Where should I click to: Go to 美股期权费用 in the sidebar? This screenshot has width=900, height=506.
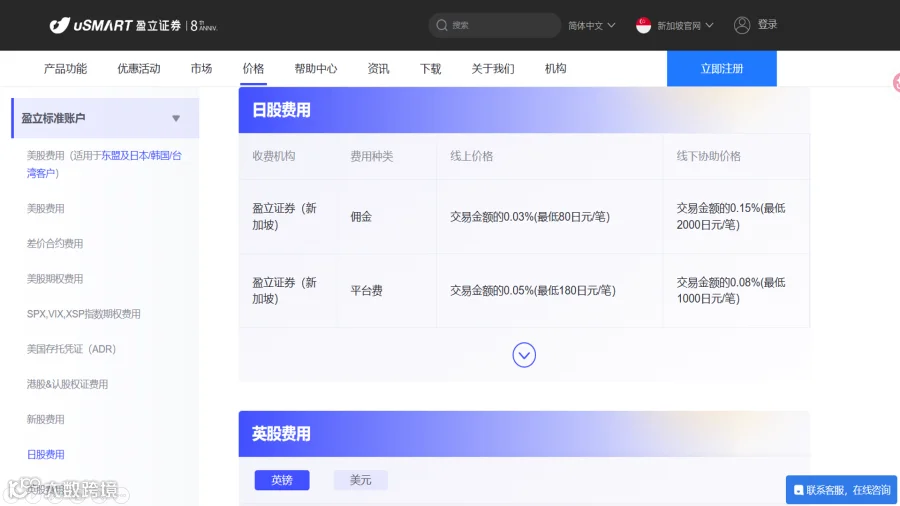[x=55, y=279]
